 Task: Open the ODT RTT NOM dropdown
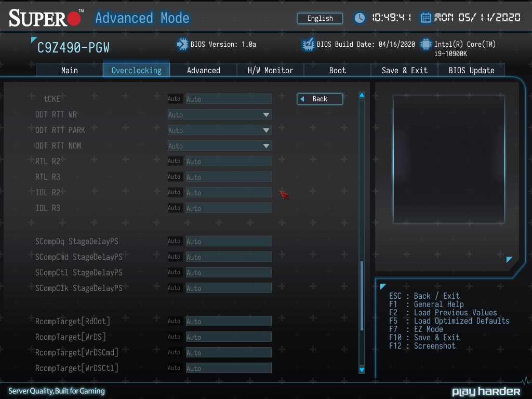tap(219, 145)
